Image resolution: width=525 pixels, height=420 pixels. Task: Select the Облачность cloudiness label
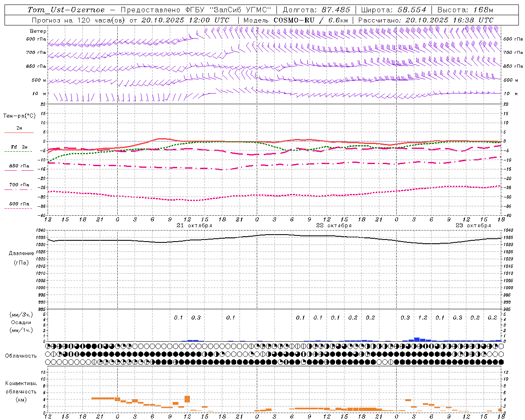click(21, 356)
